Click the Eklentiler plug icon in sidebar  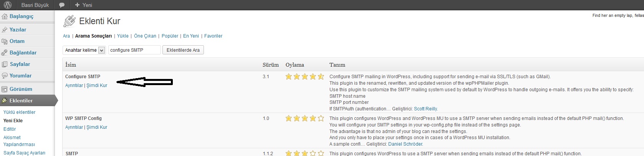tap(5, 100)
